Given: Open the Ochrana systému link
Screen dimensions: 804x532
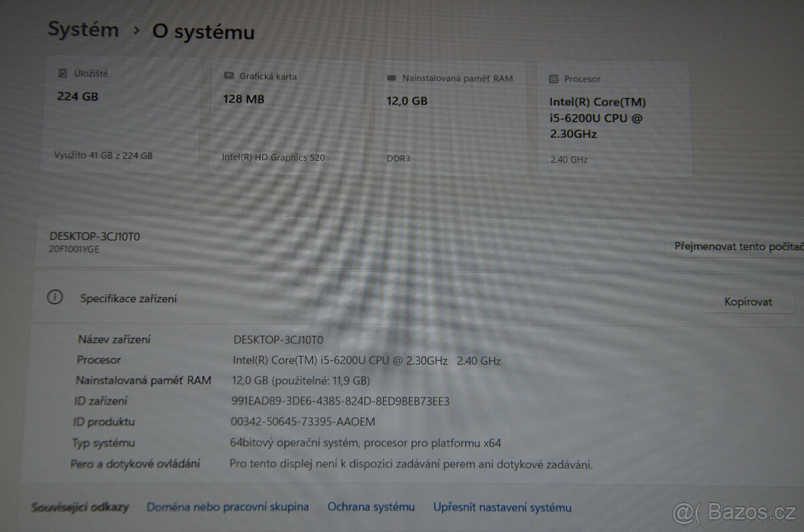Looking at the screenshot, I should coord(371,507).
